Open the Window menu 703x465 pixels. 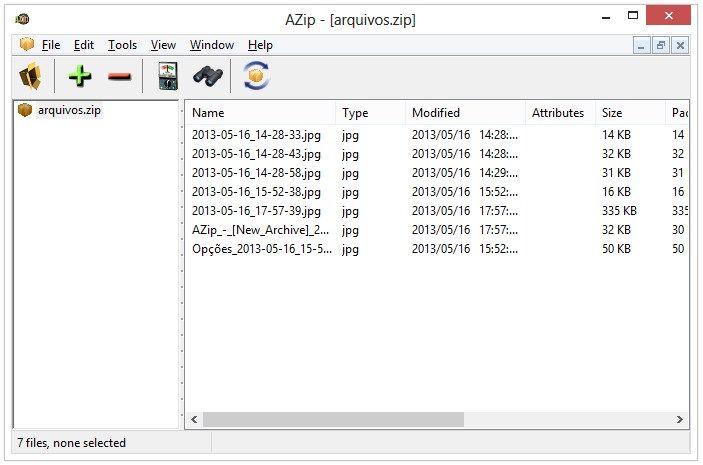(212, 45)
